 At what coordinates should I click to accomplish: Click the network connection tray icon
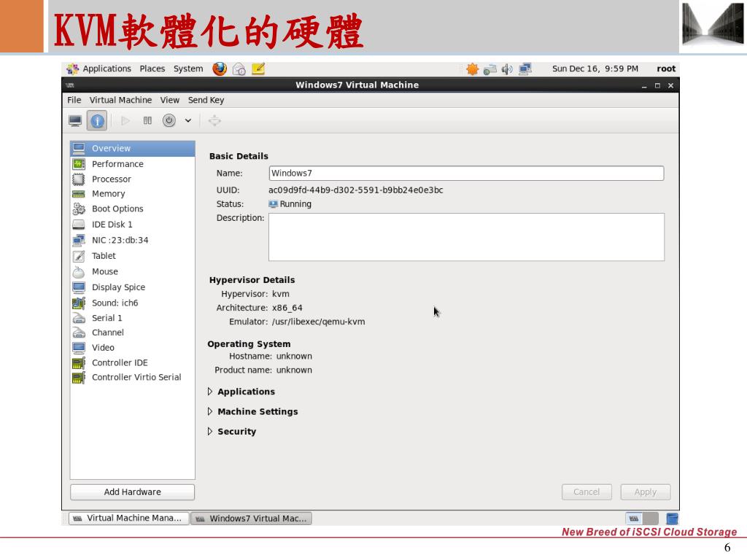point(525,69)
